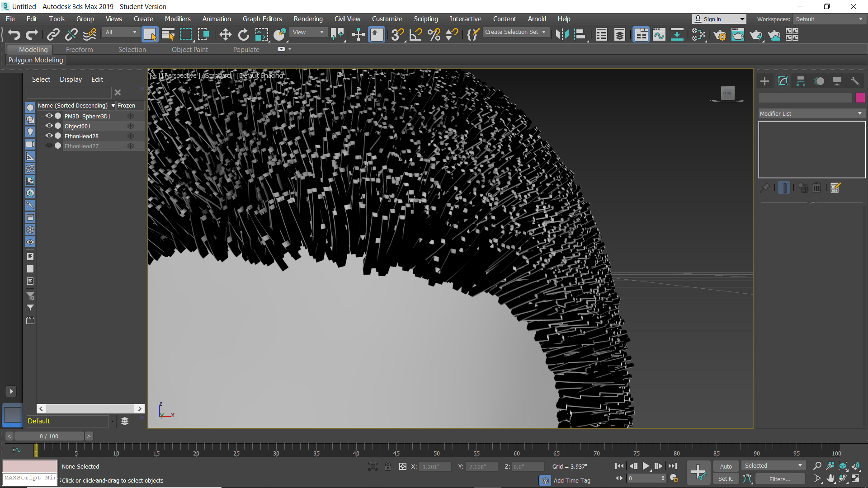This screenshot has height=488, width=868.
Task: Open the Animation menu
Action: tap(216, 19)
